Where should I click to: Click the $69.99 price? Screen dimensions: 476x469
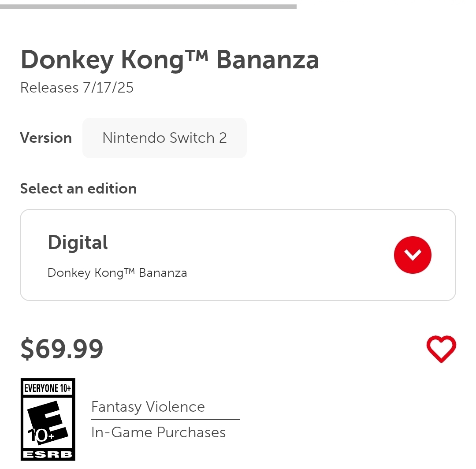(62, 349)
